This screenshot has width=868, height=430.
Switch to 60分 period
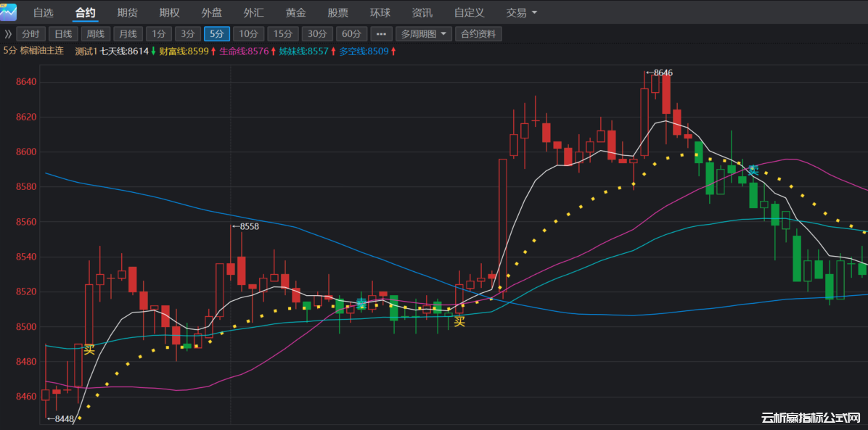point(351,34)
